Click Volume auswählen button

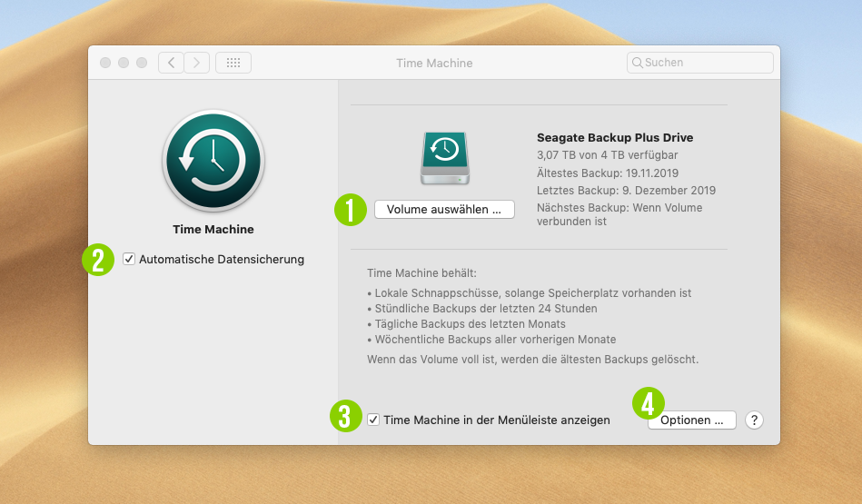coord(444,210)
